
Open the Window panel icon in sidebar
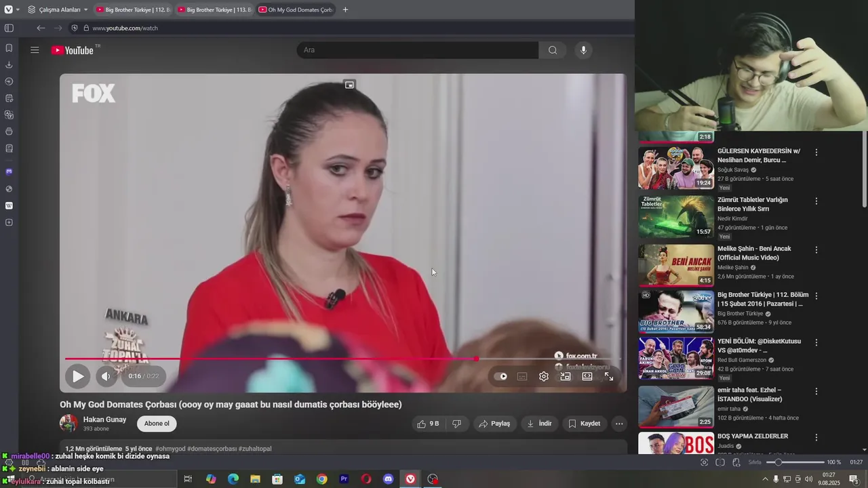[9, 131]
